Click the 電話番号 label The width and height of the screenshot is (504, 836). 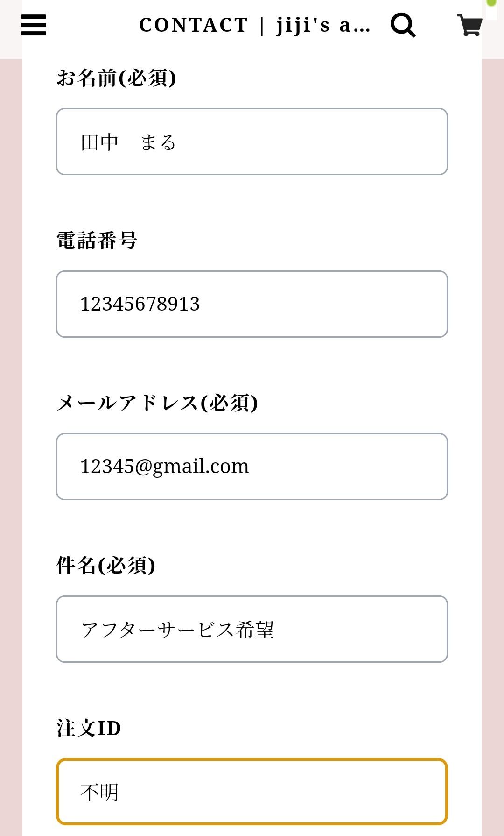(x=97, y=241)
